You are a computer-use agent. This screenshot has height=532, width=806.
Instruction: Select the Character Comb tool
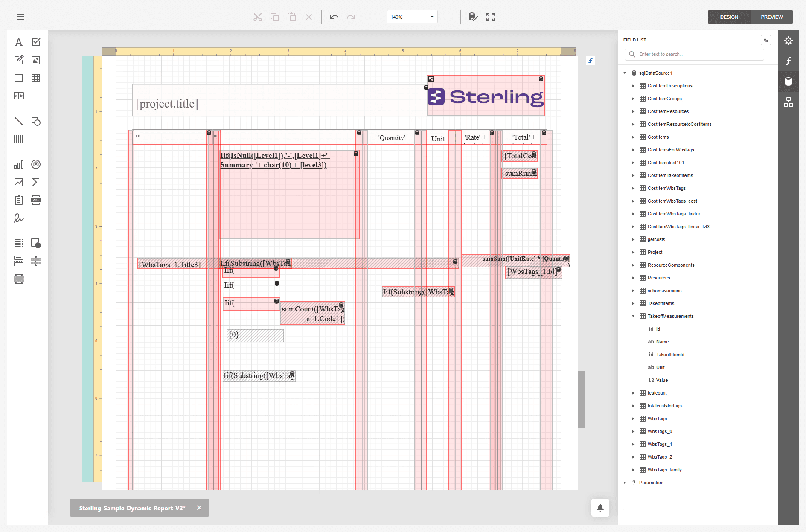point(19,96)
